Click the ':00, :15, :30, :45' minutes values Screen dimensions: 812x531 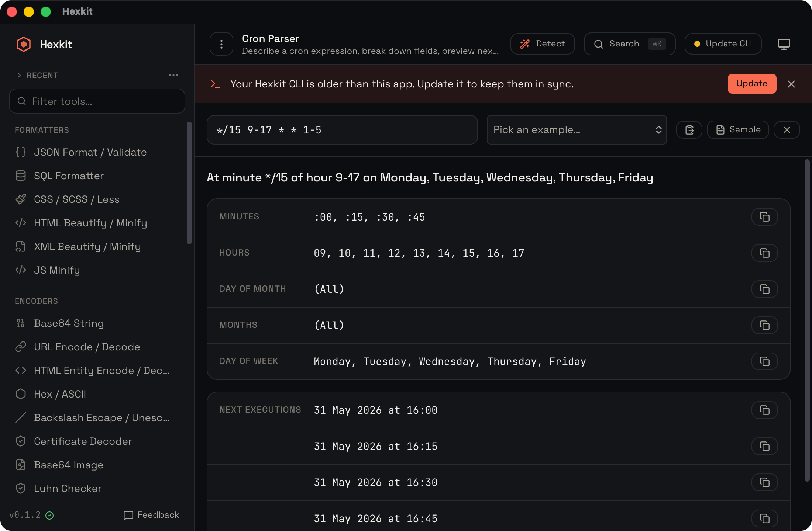tap(369, 217)
